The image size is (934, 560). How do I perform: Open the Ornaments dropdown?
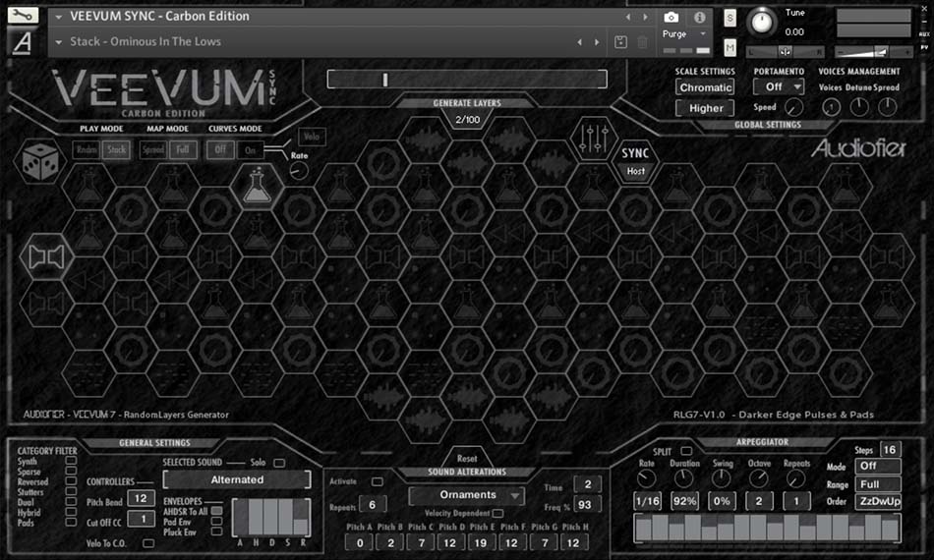click(x=467, y=494)
